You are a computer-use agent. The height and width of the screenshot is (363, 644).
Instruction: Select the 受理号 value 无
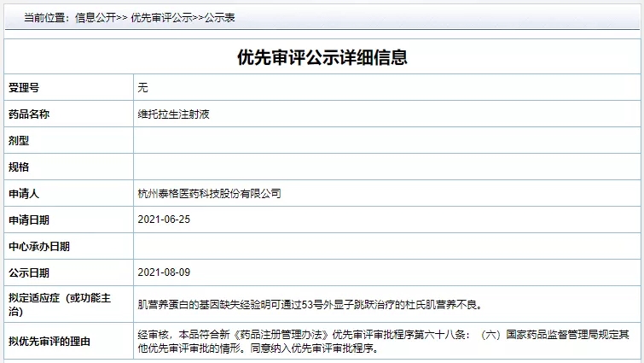tap(142, 88)
